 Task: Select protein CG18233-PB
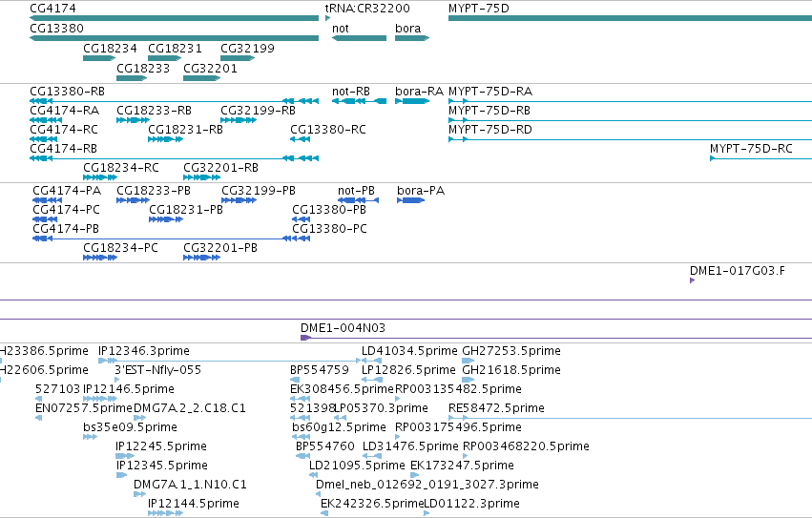[133, 200]
